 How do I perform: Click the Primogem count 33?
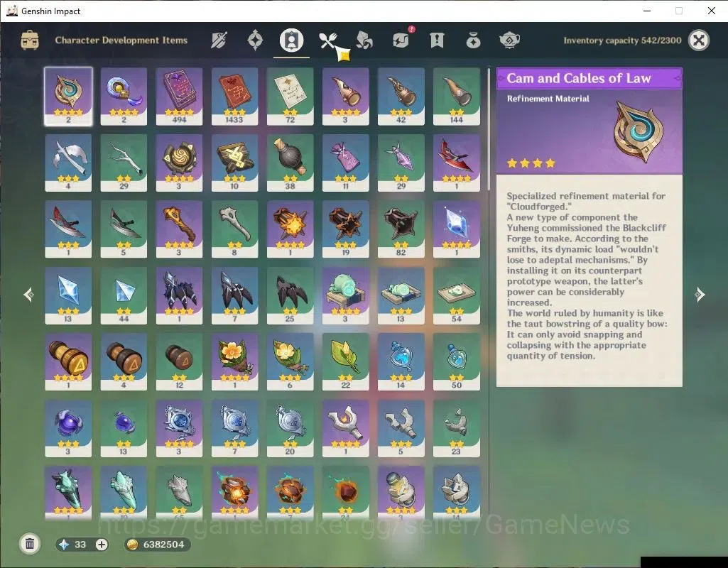(x=80, y=545)
